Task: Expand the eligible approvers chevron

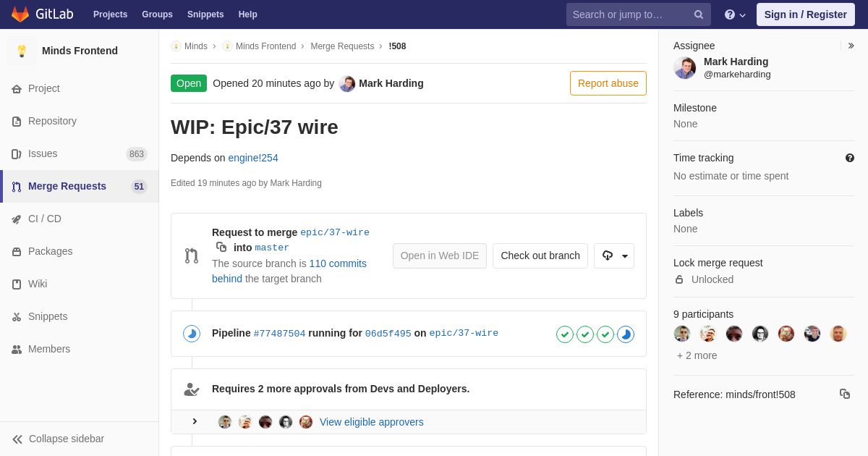Action: pyautogui.click(x=195, y=421)
